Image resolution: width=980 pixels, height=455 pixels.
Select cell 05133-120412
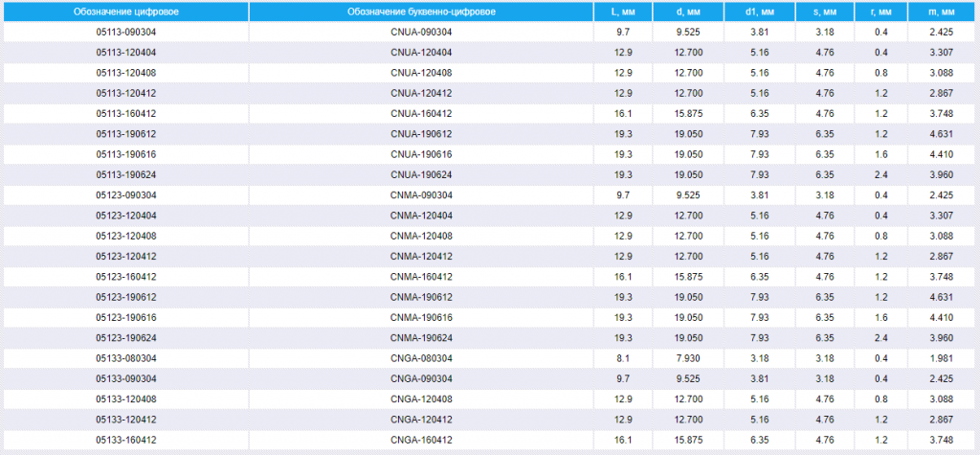[x=126, y=420]
